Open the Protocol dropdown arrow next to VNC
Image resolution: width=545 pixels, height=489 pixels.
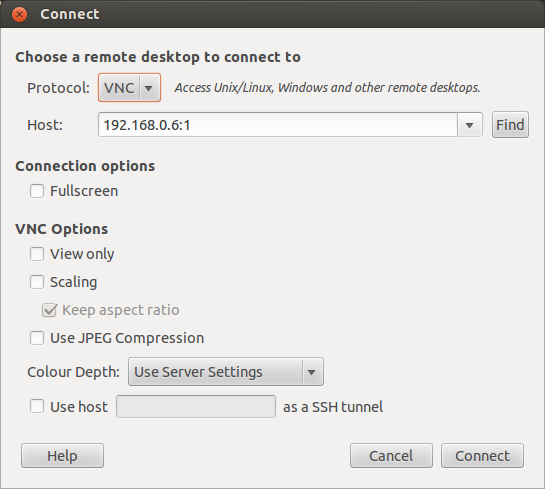click(x=148, y=88)
